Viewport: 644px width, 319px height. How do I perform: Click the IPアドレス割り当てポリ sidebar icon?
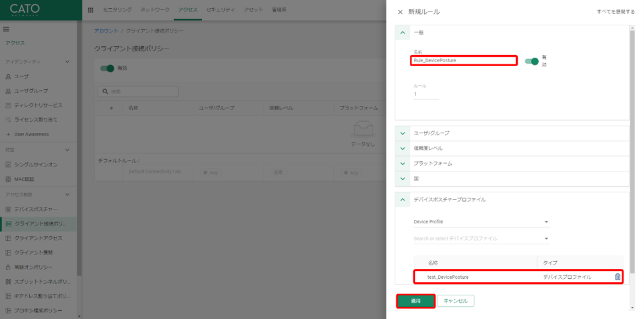(8, 296)
